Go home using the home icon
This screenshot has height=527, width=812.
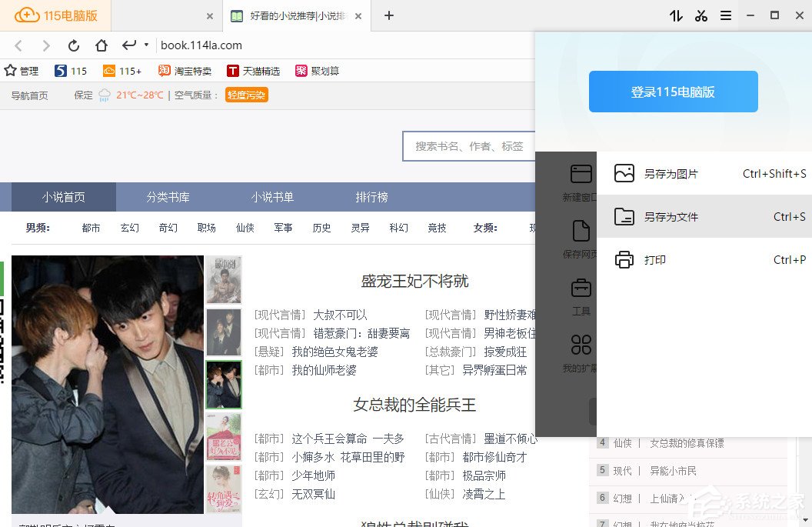pos(100,45)
